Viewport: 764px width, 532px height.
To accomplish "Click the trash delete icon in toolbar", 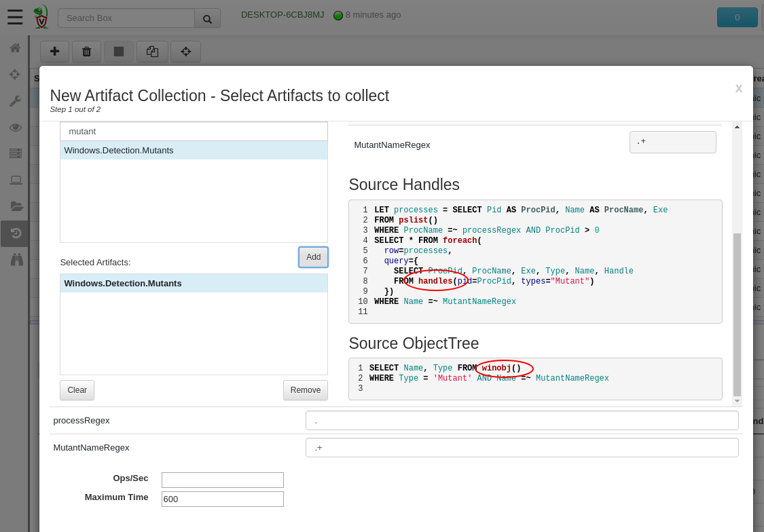I will [86, 52].
